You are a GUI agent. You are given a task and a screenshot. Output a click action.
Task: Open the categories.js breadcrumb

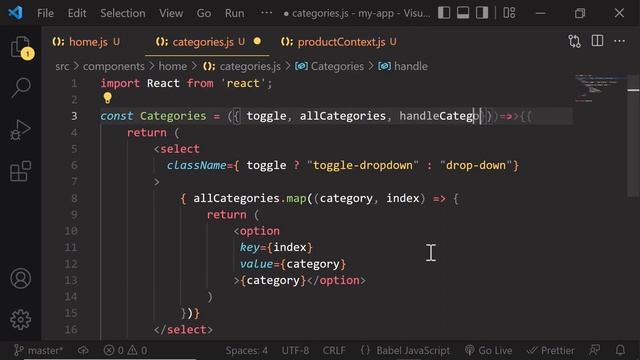coord(242,66)
